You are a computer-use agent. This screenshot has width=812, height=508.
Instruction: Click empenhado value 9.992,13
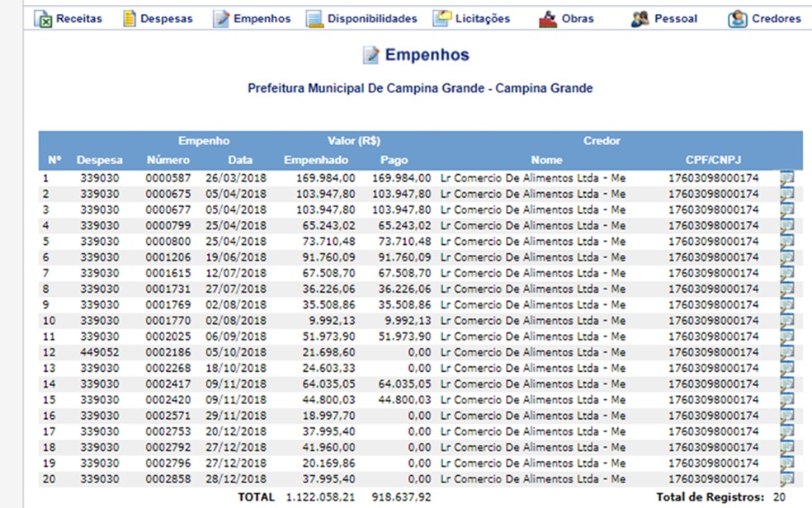tap(332, 321)
